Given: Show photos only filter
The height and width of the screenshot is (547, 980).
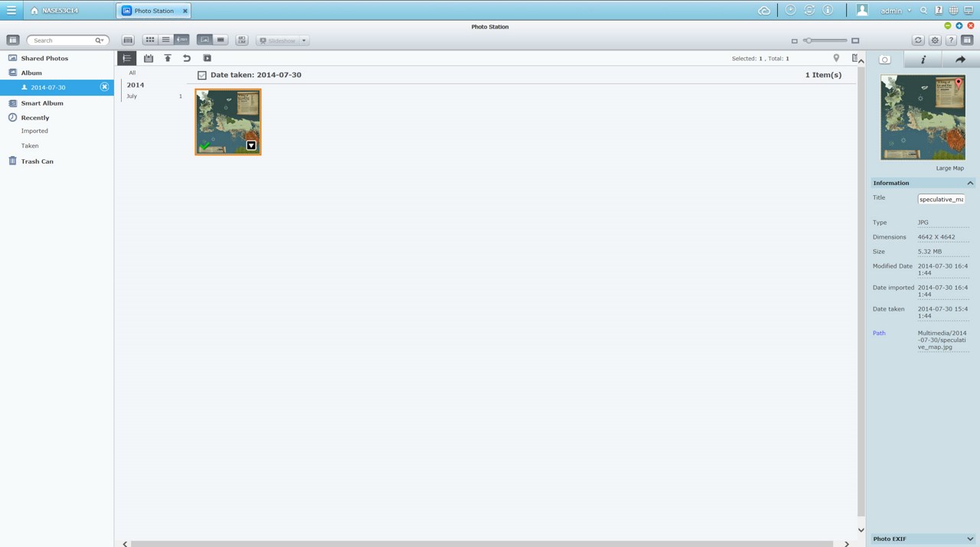Looking at the screenshot, I should click(204, 40).
